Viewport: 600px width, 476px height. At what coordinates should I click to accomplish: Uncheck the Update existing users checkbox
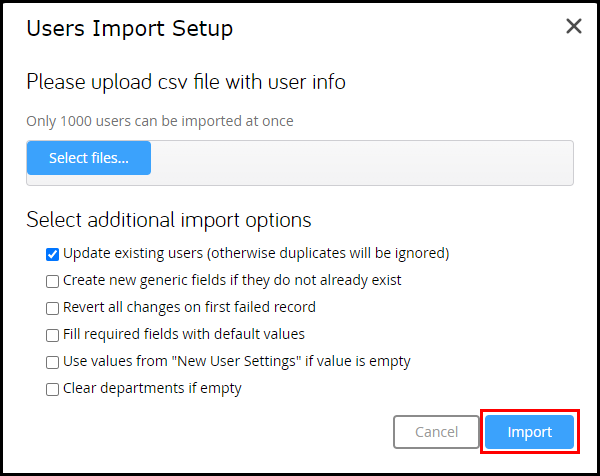coord(52,254)
